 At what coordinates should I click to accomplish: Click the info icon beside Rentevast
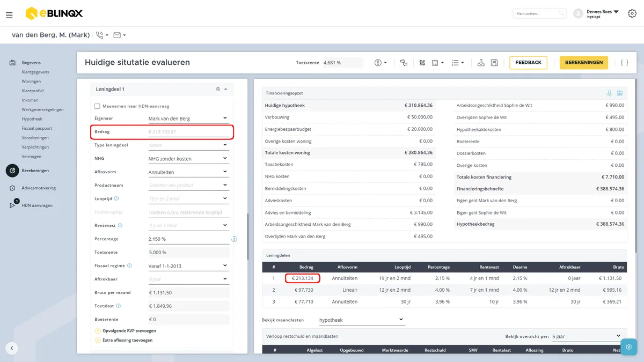tap(120, 226)
